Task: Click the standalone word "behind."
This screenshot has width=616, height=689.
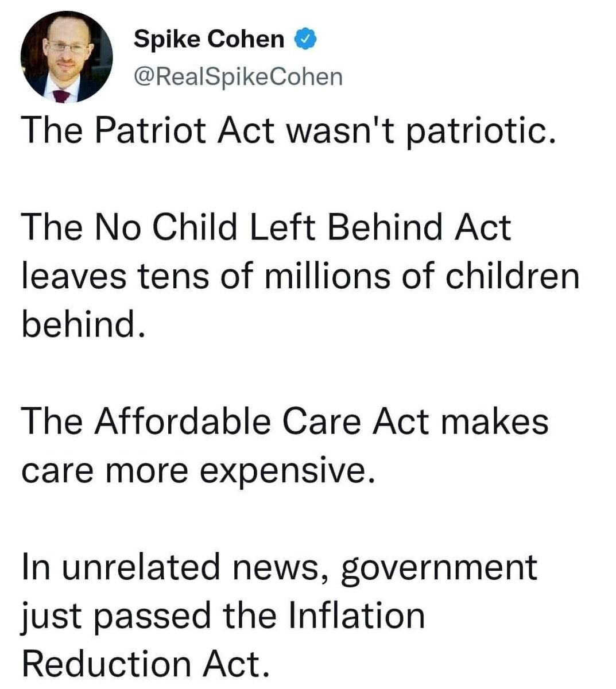Action: [81, 324]
